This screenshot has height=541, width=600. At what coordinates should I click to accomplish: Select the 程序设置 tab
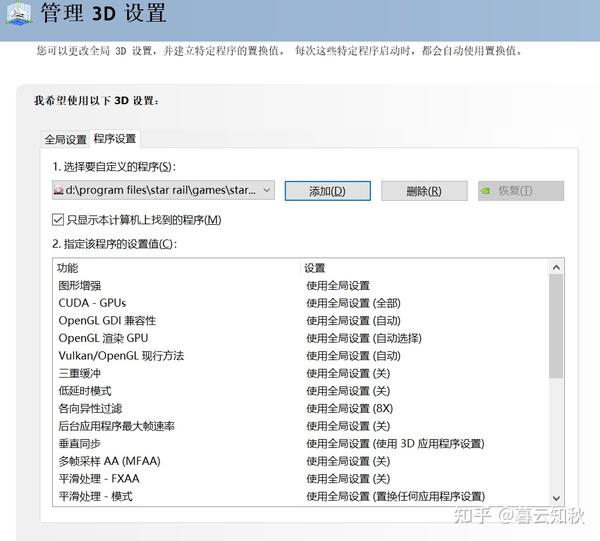pyautogui.click(x=115, y=139)
